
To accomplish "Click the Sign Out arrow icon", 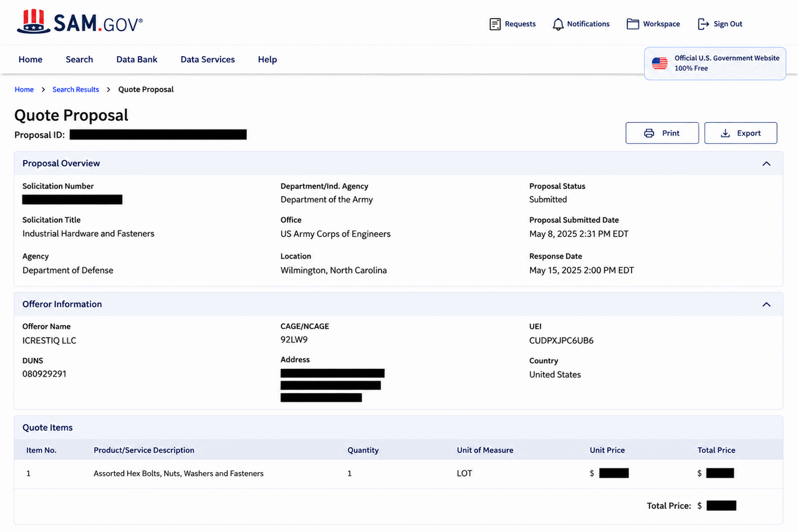I will point(703,24).
